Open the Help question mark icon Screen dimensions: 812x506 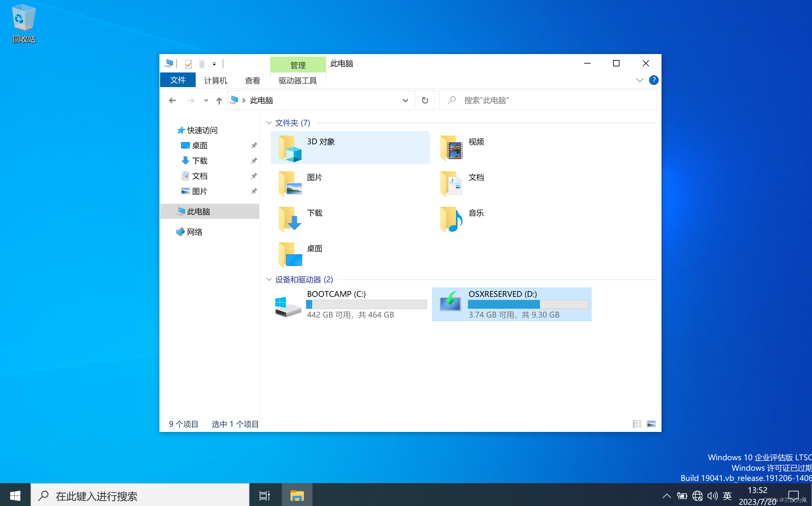click(x=653, y=80)
